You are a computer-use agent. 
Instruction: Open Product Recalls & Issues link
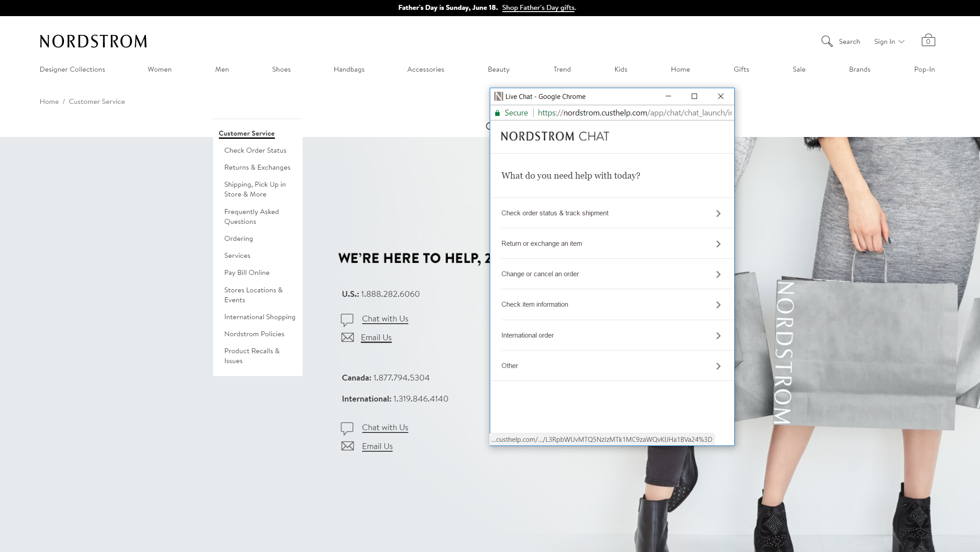(252, 356)
